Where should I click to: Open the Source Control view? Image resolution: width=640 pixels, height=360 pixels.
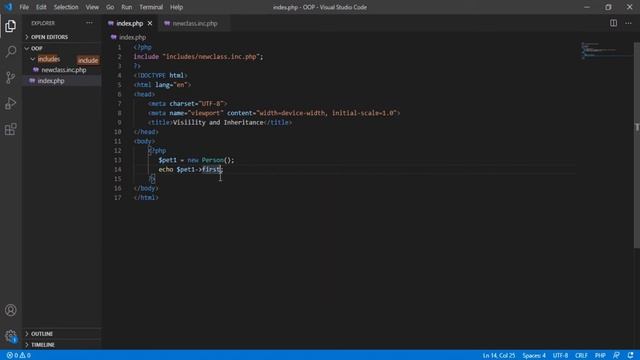point(11,78)
